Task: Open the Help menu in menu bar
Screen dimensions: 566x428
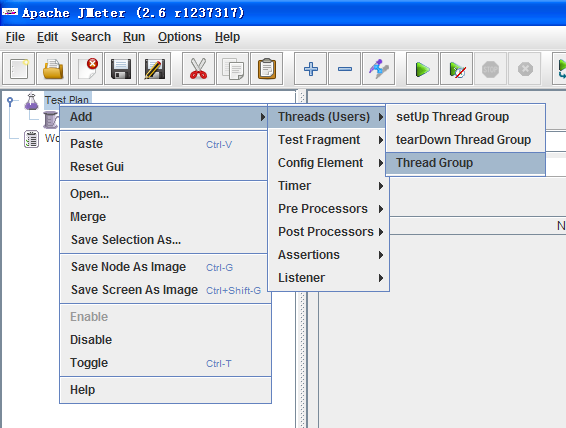Action: point(227,37)
